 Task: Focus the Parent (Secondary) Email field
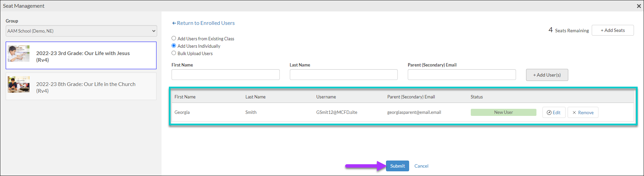tap(461, 75)
